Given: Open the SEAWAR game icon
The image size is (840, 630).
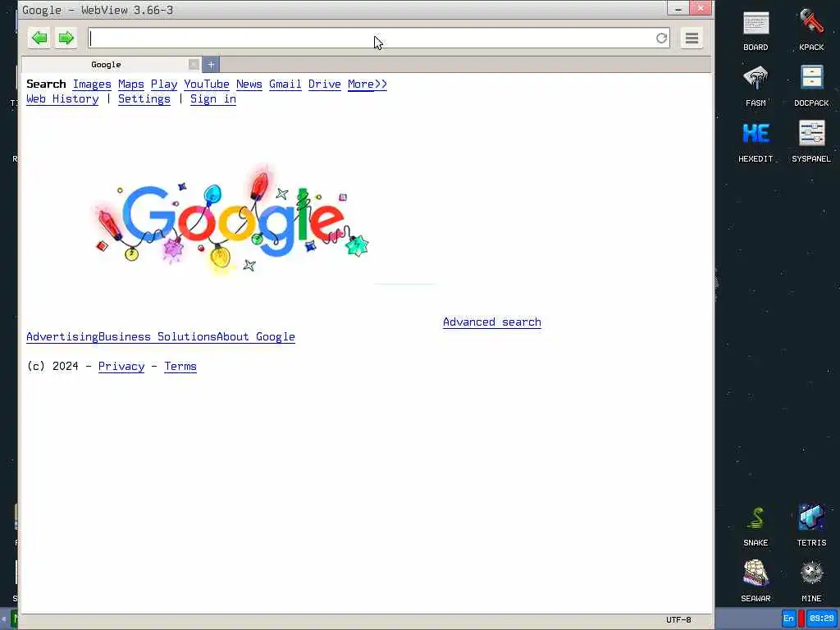Looking at the screenshot, I should point(756,582).
